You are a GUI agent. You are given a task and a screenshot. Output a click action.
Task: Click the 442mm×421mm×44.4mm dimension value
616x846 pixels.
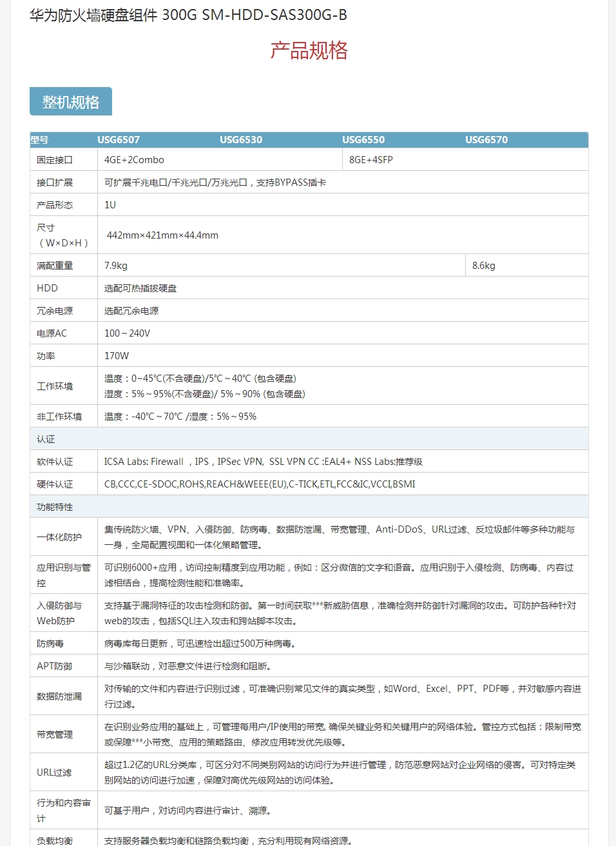coord(162,235)
